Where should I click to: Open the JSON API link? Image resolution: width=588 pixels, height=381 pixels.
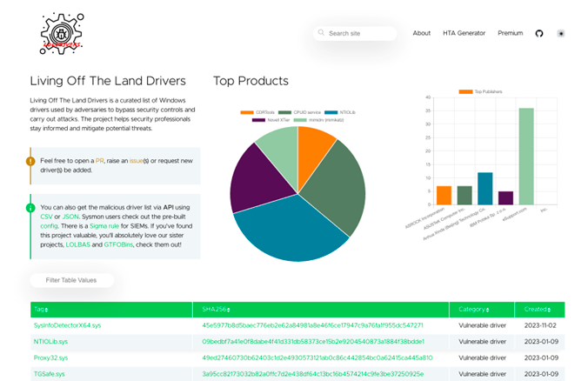(70, 217)
